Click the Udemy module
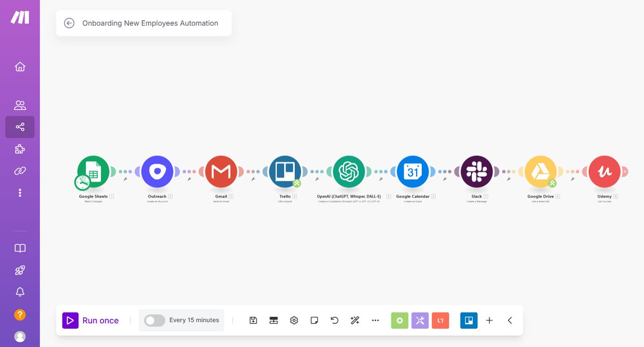This screenshot has width=644, height=347. click(x=605, y=171)
